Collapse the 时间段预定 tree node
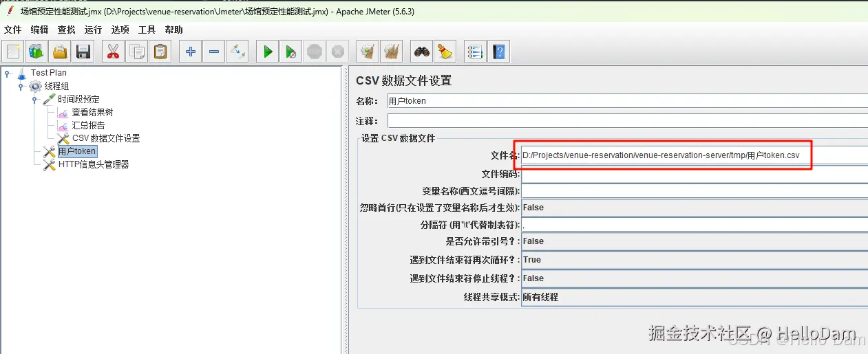Viewport: 868px width, 354px height. (x=34, y=99)
